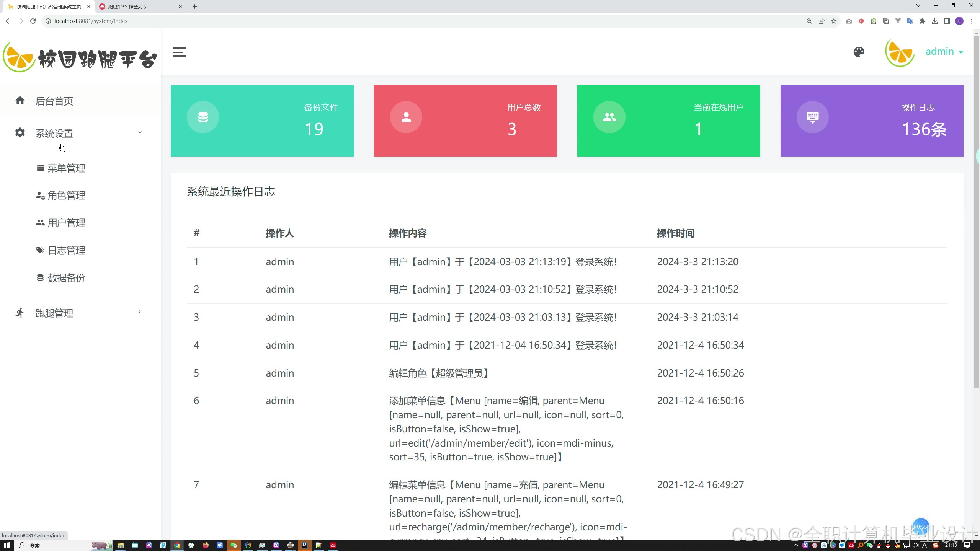
Task: Click the 日志管理 tag icon
Action: 40,250
